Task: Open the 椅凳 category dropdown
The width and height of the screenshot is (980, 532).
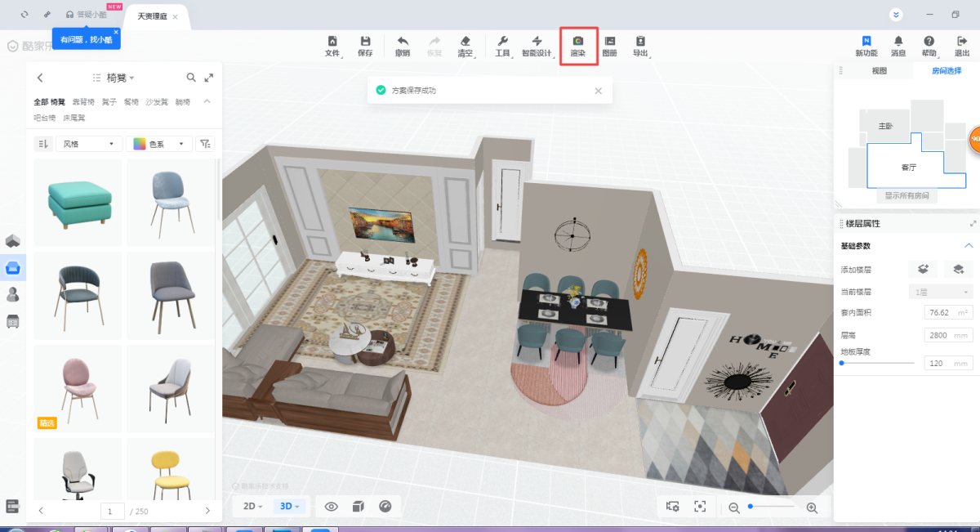Action: [120, 78]
